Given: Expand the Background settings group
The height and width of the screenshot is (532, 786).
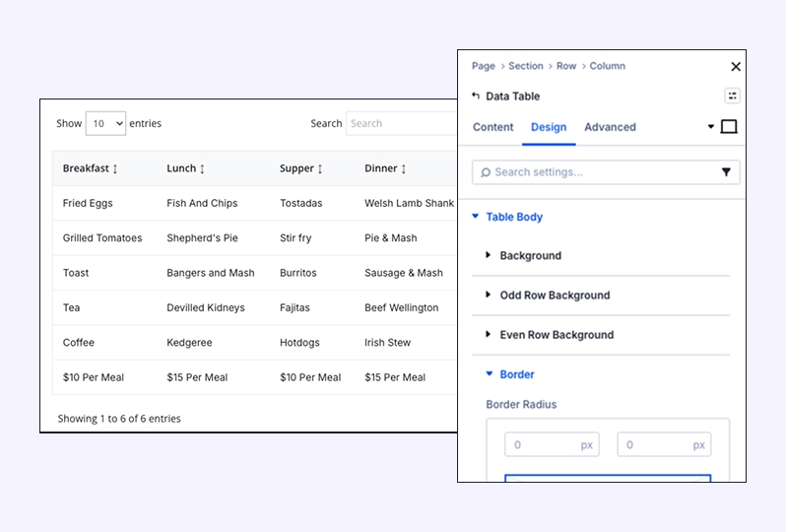Looking at the screenshot, I should [x=489, y=256].
